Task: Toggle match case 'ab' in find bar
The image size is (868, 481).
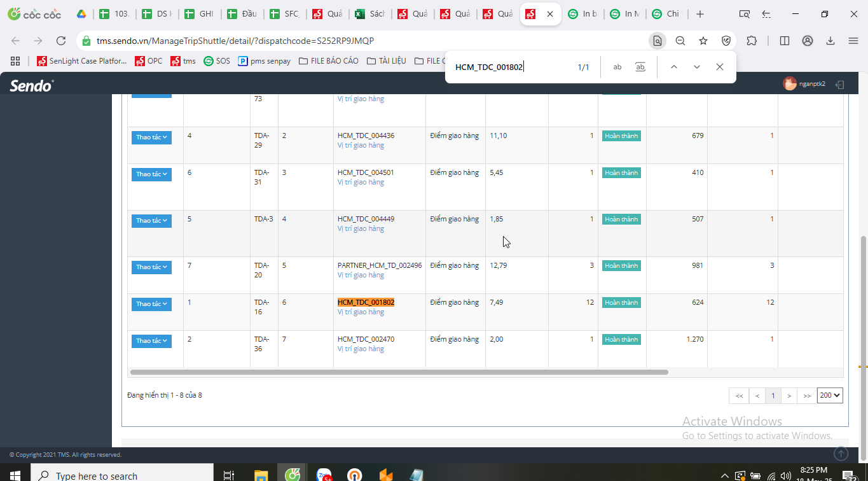Action: point(617,67)
